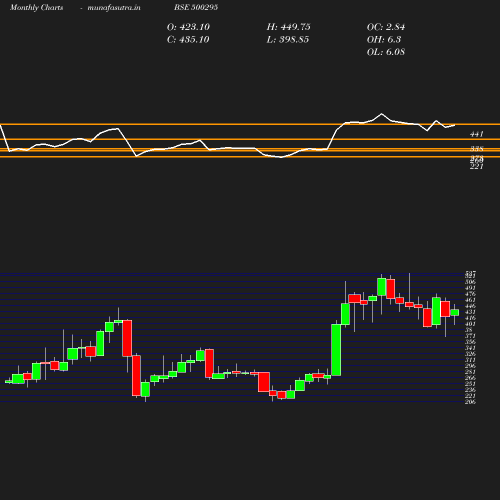Click the '401' price axis label

point(470,324)
